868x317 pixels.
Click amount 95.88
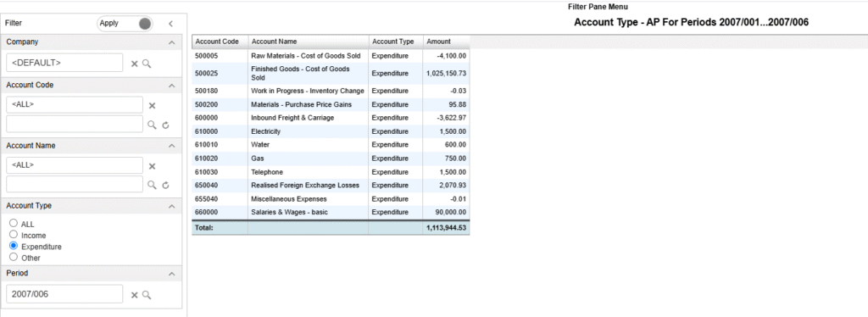pyautogui.click(x=457, y=104)
